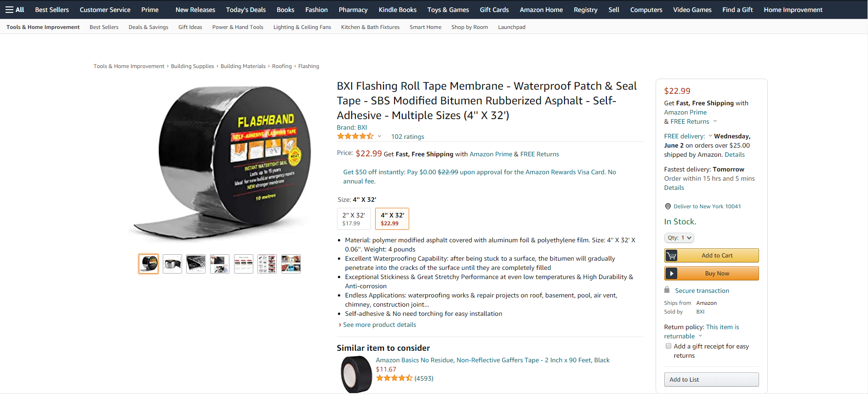Select the 2" X 32' size option
868x394 pixels.
pyautogui.click(x=354, y=219)
